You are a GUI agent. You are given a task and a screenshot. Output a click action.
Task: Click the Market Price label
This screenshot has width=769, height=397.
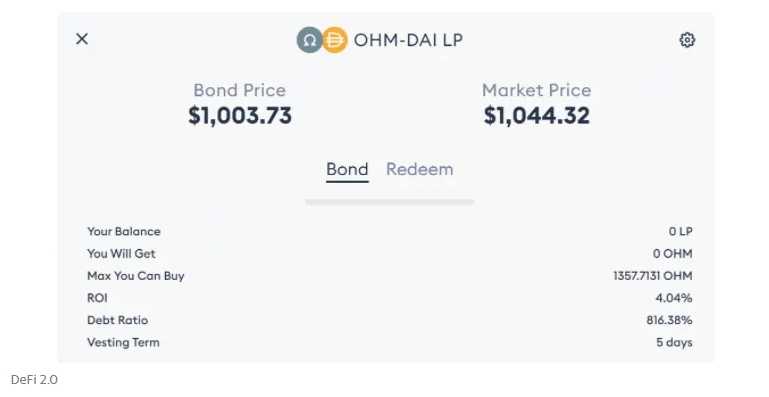click(537, 90)
